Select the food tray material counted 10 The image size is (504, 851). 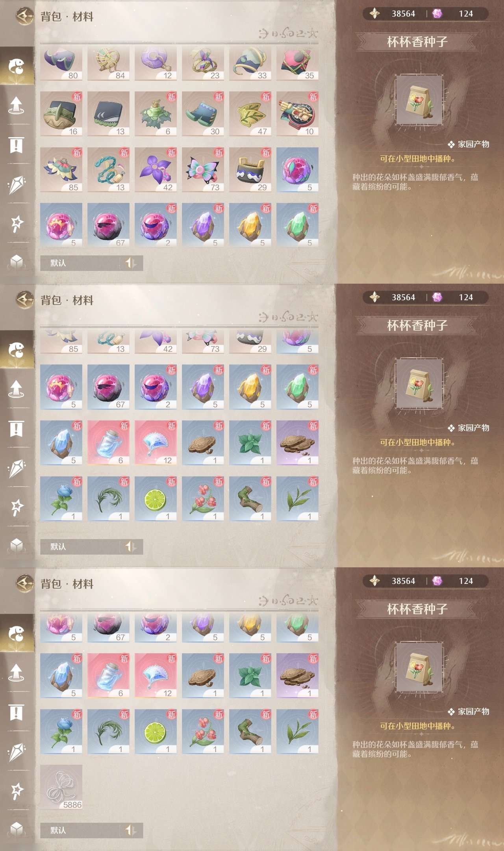(x=297, y=114)
